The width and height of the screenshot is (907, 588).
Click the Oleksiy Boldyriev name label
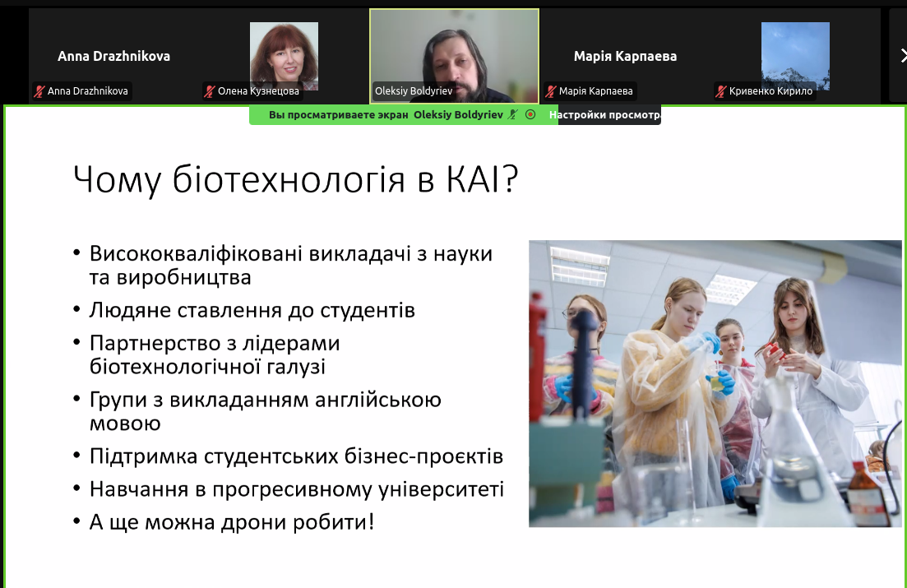click(x=414, y=90)
